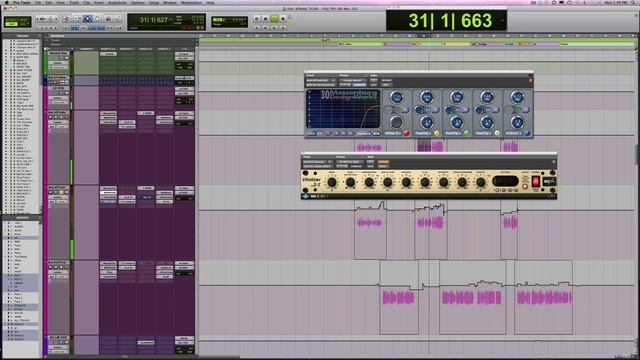Click the first button under the EQ graph display

point(311,133)
